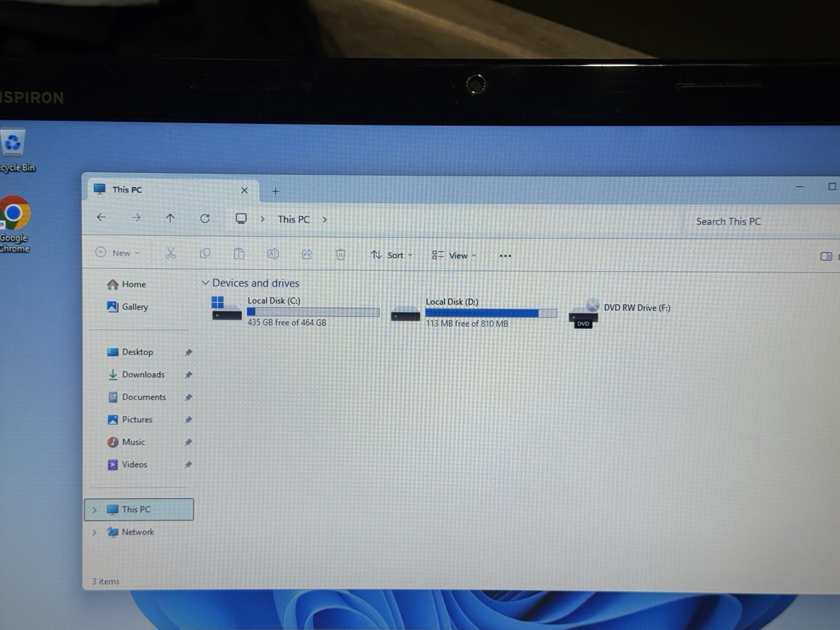Select the DVD RW Drive (F:) icon
Screen dimensions: 840x630
584,314
